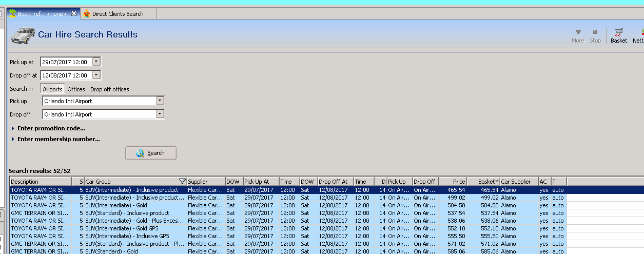Click the AC column header
The width and height of the screenshot is (644, 254).
(544, 182)
